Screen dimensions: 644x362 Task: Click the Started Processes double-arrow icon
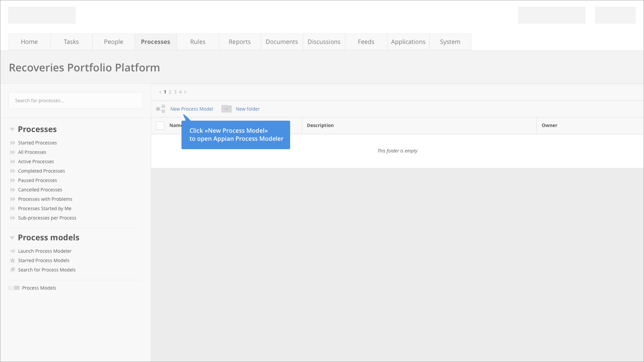pos(13,143)
